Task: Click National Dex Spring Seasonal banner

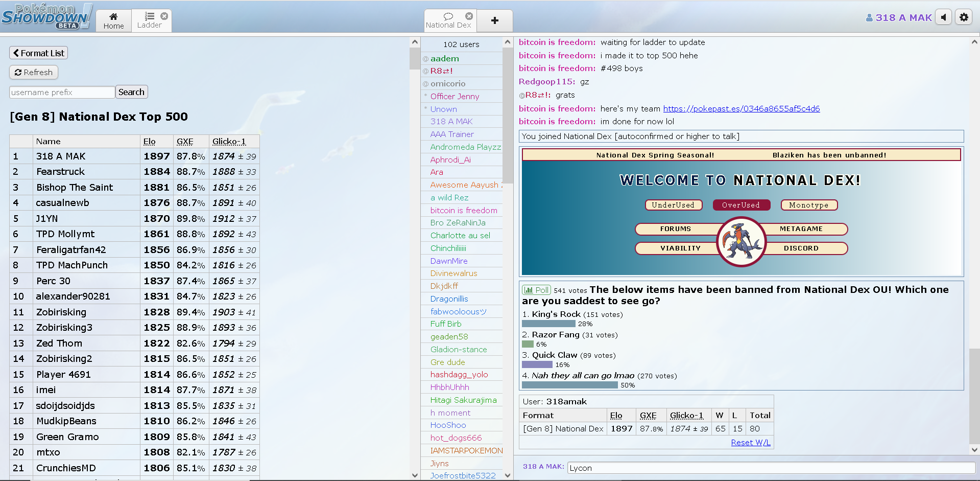Action: point(655,155)
